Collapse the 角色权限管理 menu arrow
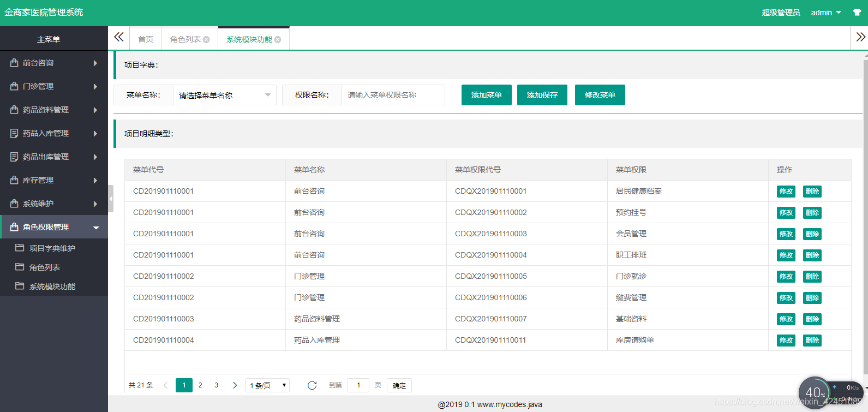The width and height of the screenshot is (868, 412). [96, 228]
